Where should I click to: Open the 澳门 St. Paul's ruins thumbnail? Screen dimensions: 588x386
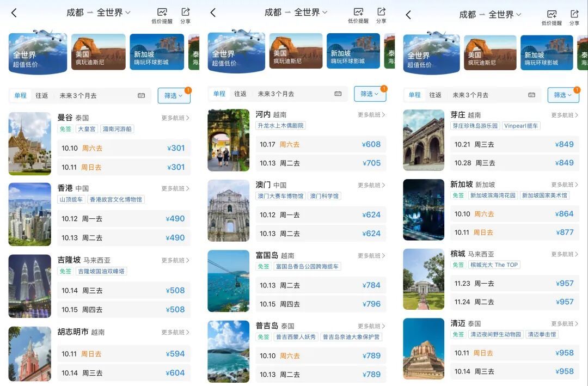coord(228,211)
